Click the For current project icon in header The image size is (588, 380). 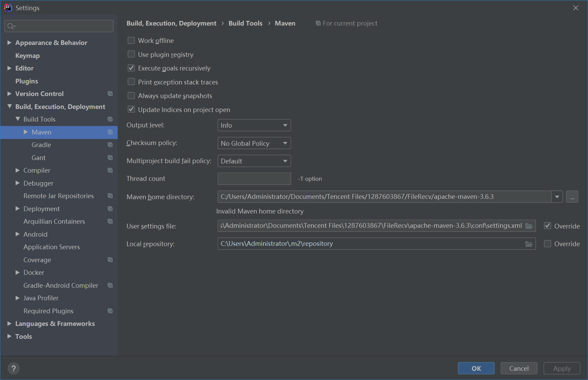[x=318, y=23]
